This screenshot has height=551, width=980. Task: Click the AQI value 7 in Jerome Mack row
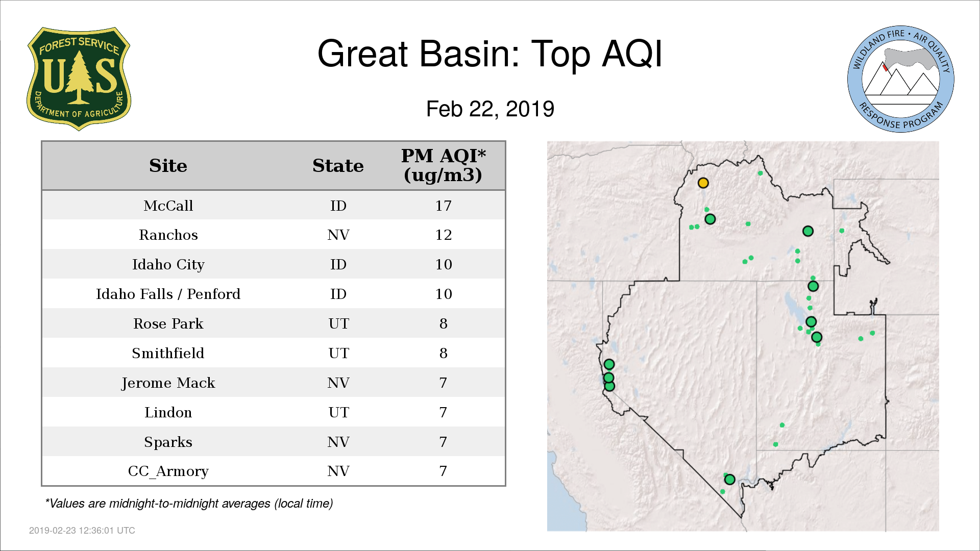click(x=443, y=383)
